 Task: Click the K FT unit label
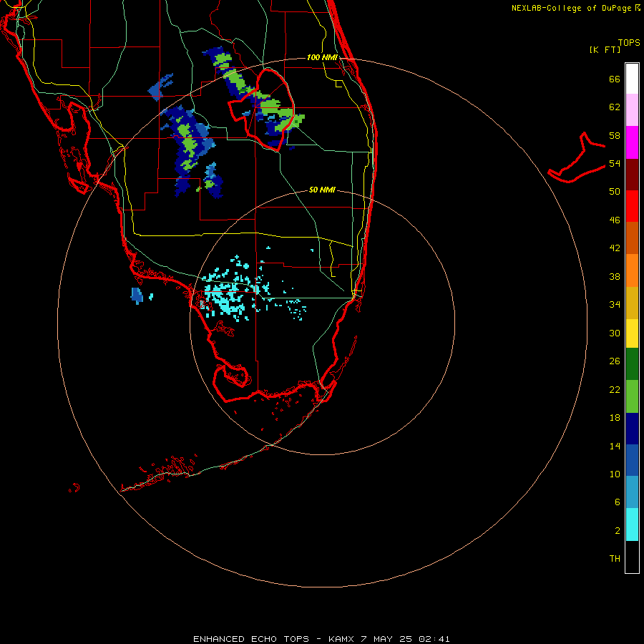point(605,50)
